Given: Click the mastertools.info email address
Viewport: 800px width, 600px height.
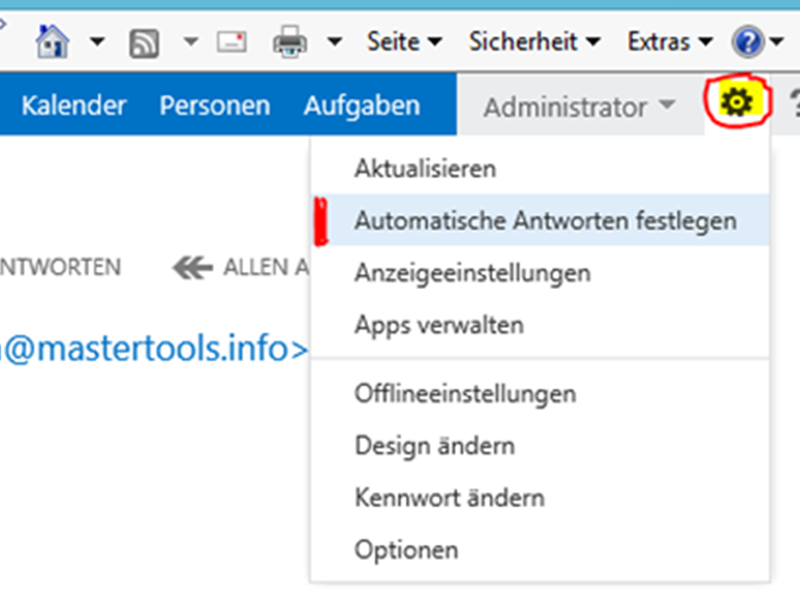Looking at the screenshot, I should click(150, 348).
